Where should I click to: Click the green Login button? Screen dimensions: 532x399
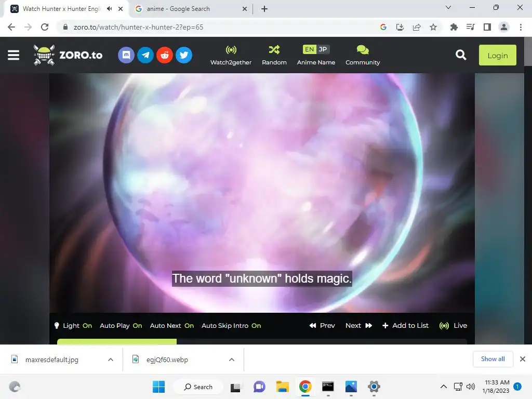(497, 55)
